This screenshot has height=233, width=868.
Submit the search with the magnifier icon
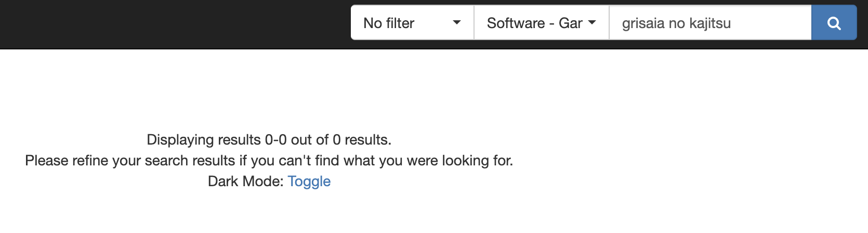coord(834,23)
